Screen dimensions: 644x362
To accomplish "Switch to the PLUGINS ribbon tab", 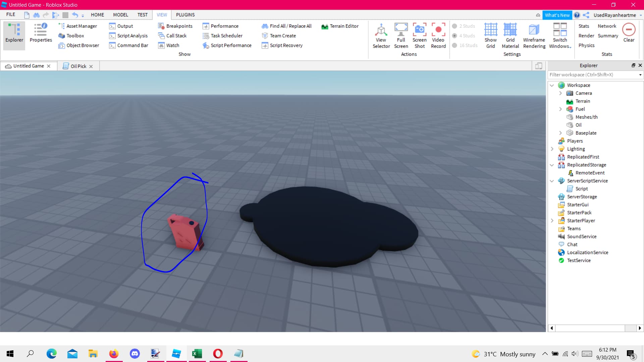I will point(185,15).
